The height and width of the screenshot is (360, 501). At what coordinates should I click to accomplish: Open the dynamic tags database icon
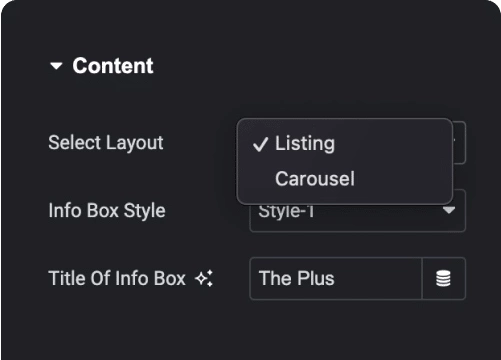pos(443,279)
